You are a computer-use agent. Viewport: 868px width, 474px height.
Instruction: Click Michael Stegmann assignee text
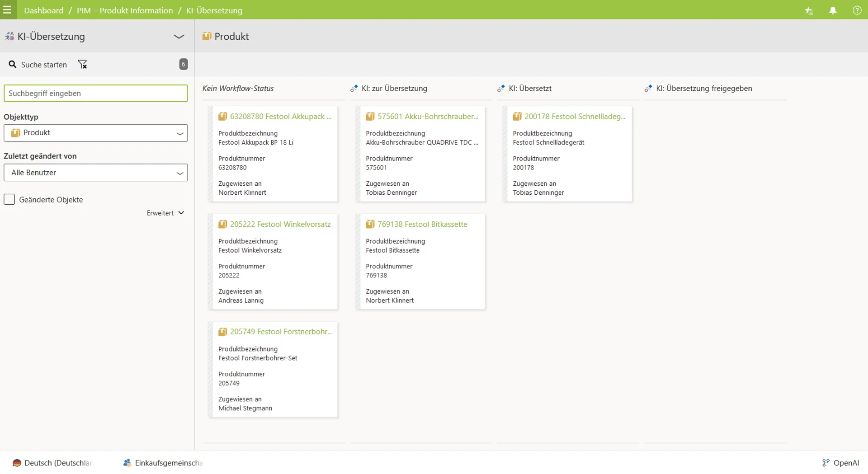pos(245,408)
